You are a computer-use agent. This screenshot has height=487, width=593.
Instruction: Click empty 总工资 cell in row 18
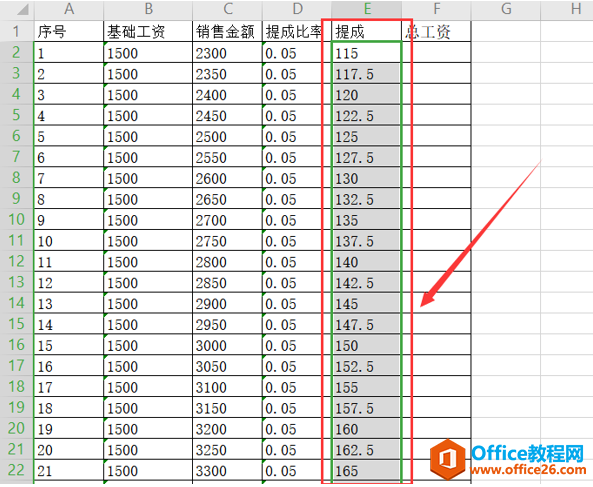pos(436,387)
